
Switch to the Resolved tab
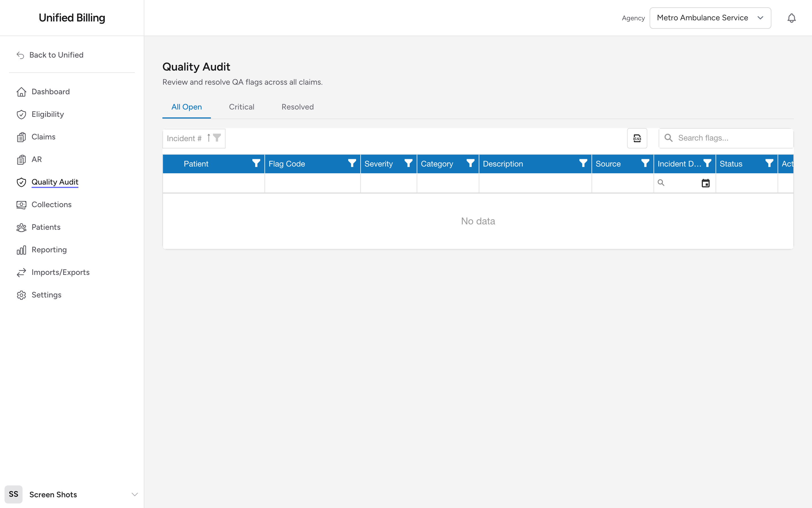click(298, 107)
